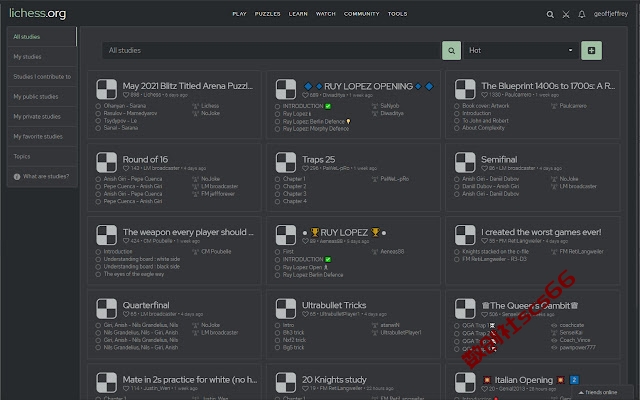Click the green create new study plus button
The image size is (640, 400).
[x=591, y=51]
